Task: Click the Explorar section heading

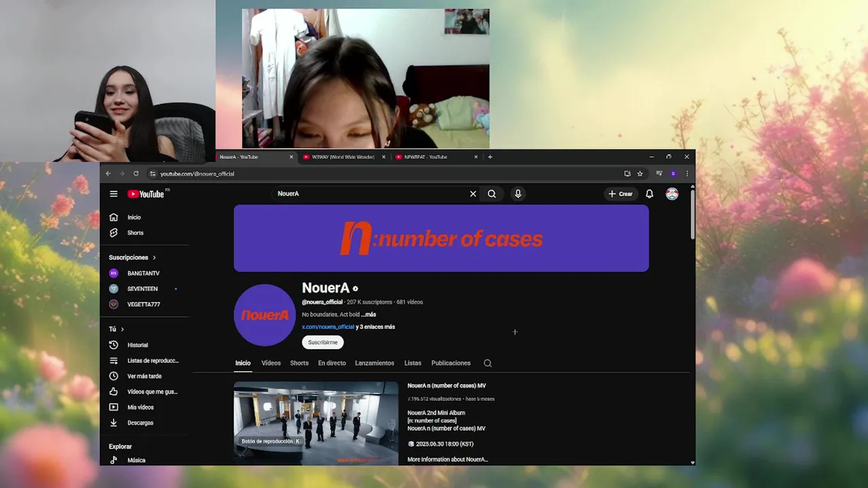Action: 120,447
